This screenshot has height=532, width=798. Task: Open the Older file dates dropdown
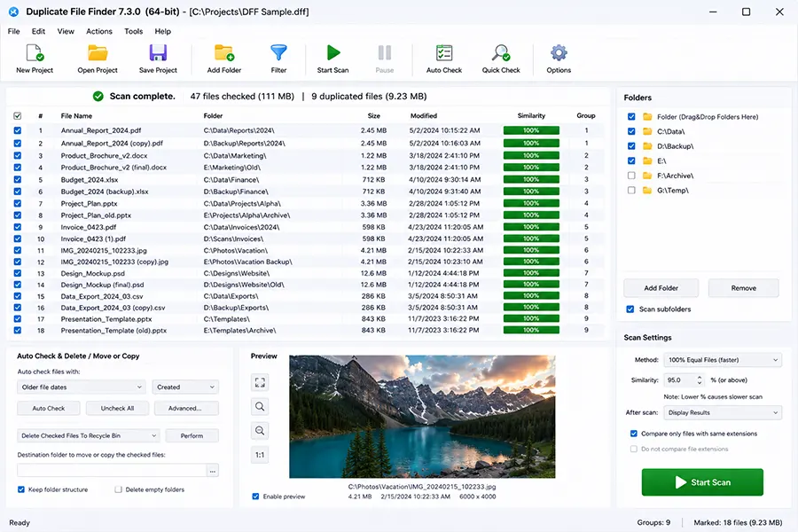pos(82,387)
